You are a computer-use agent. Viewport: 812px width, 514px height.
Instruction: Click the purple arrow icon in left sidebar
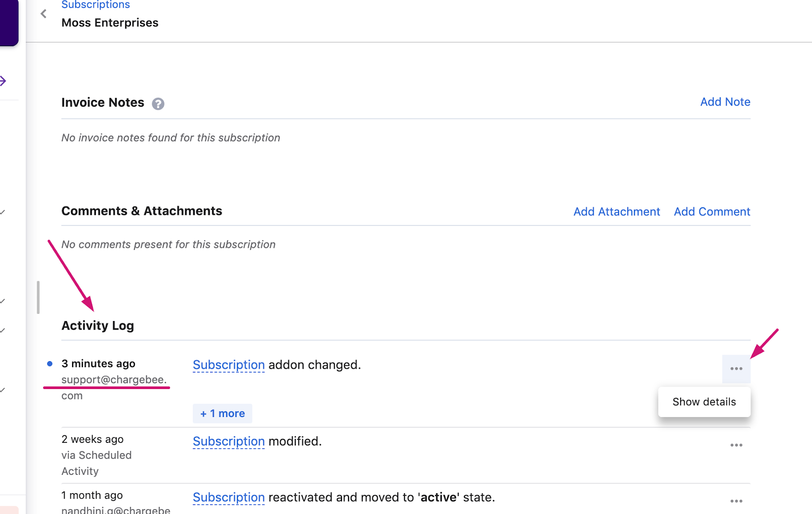pos(3,81)
